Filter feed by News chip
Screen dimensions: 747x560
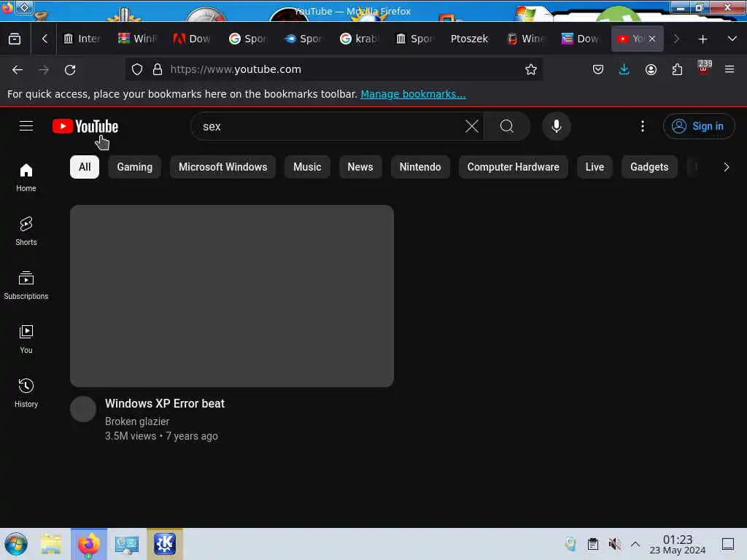[x=360, y=167]
